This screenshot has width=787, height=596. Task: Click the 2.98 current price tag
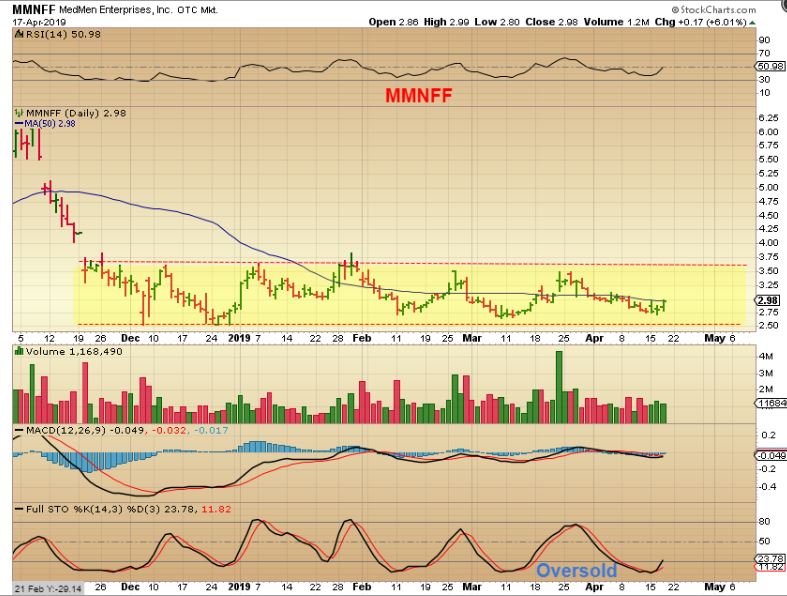[768, 300]
